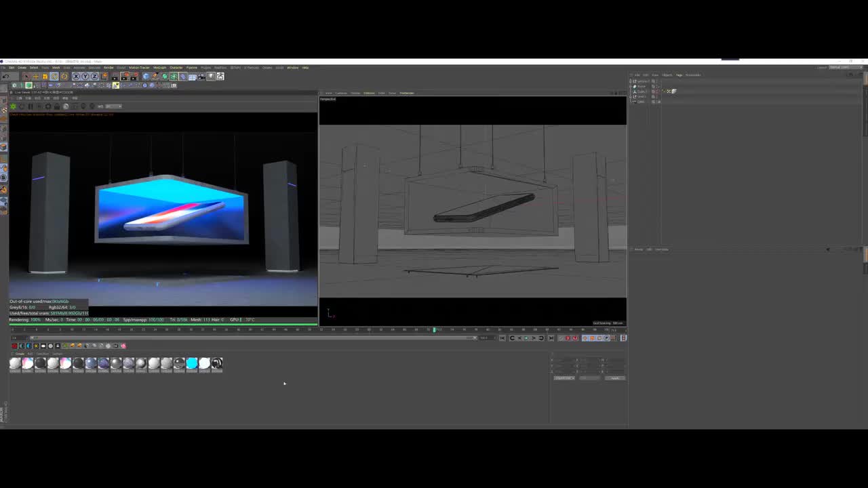Viewport: 868px width, 488px height.
Task: Toggle Autokeying in the timeline controls
Action: tap(576, 338)
